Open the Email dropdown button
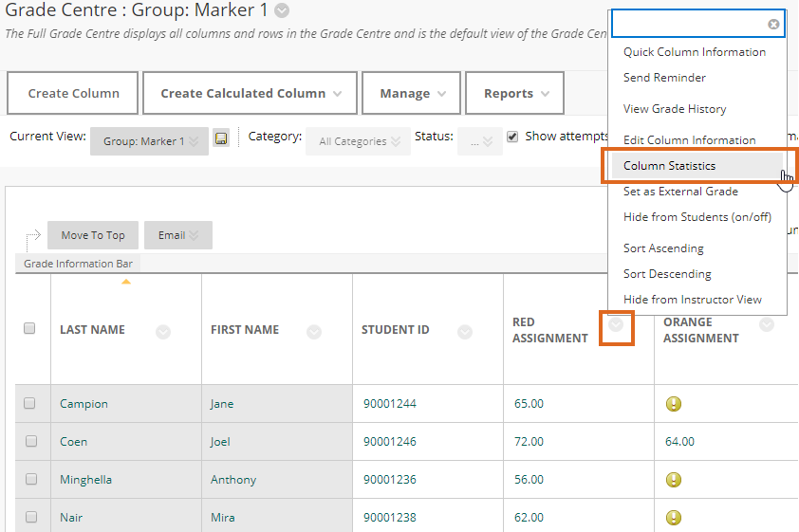Screen dimensions: 799x532 178,235
